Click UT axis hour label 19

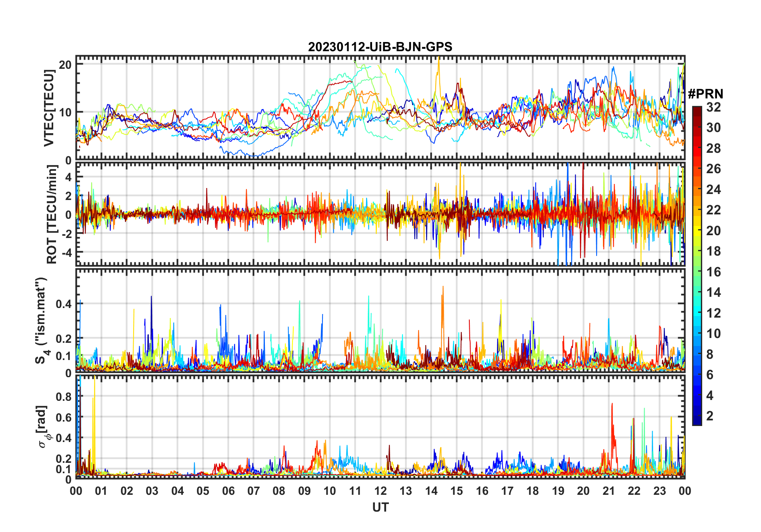click(558, 491)
